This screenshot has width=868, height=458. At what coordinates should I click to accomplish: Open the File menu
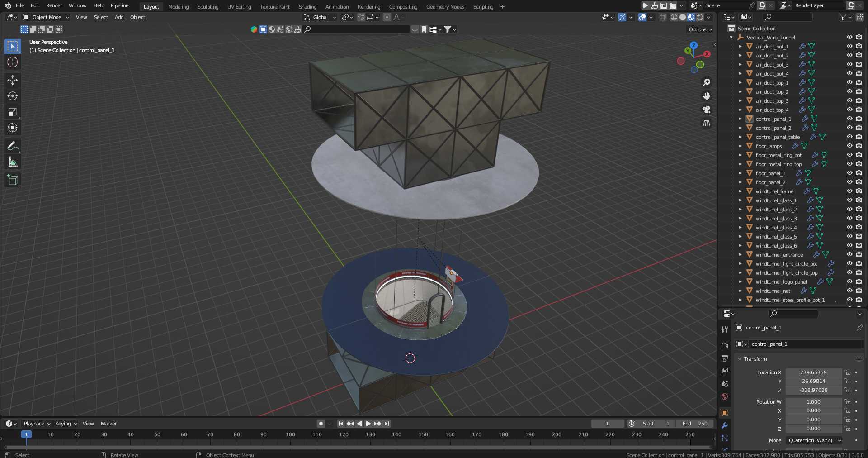coord(20,5)
